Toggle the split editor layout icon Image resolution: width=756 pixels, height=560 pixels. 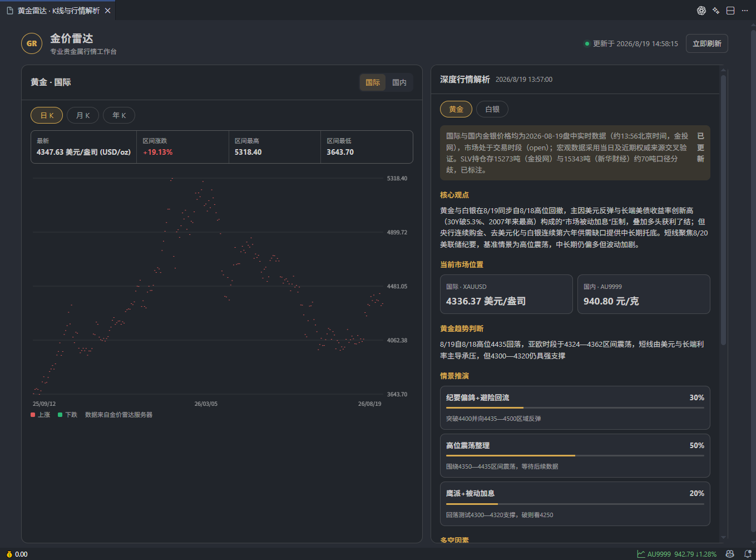[x=730, y=11]
